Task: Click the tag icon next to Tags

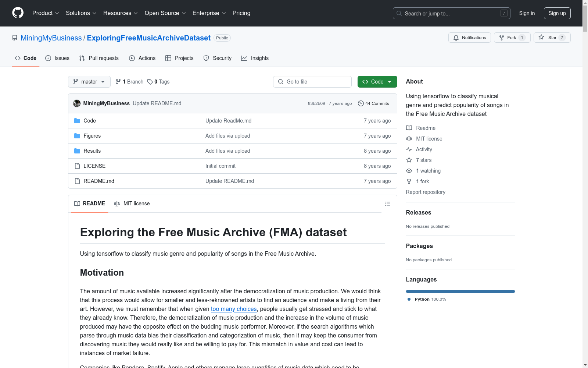Action: [x=150, y=82]
